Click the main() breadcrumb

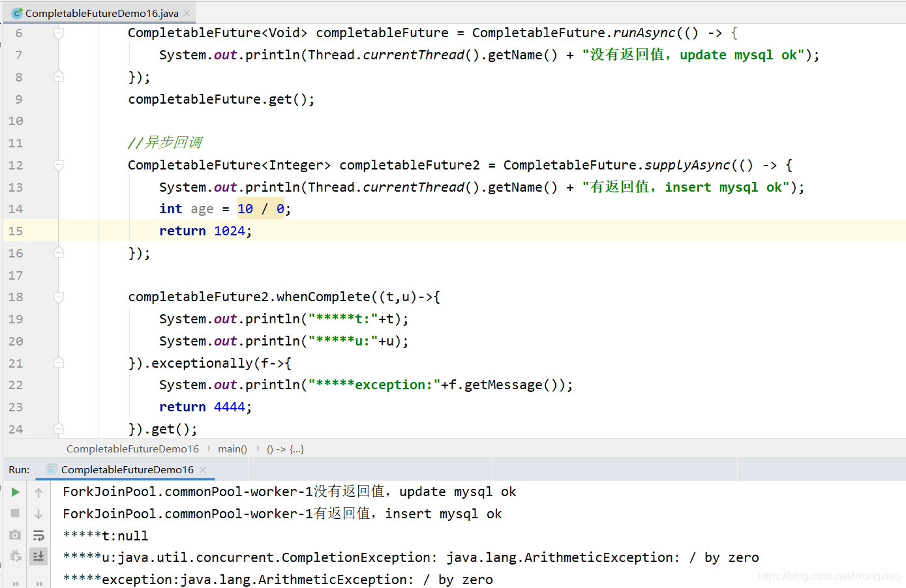(232, 448)
